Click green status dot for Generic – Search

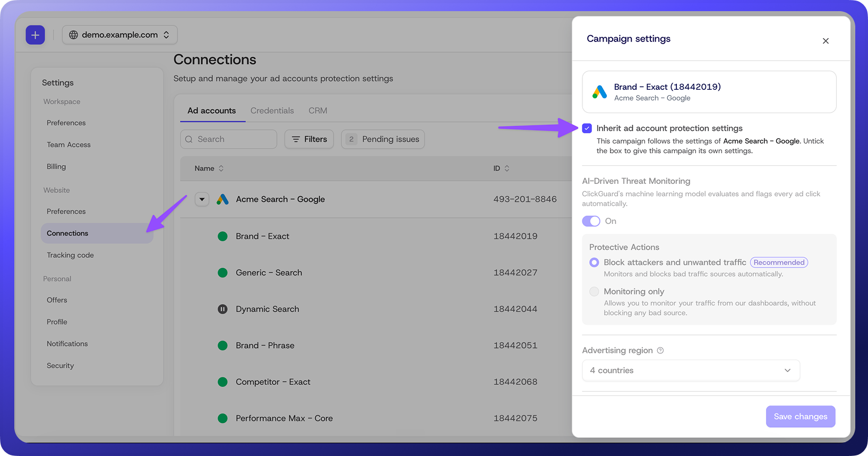point(222,273)
